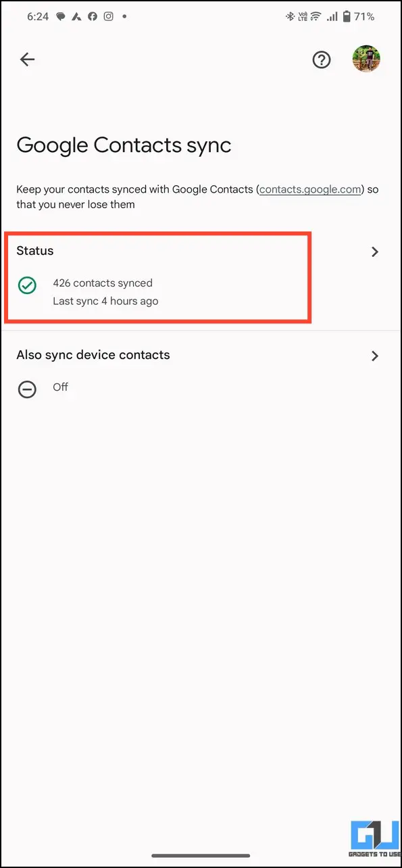Tap the bottom navigation gesture bar
The height and width of the screenshot is (868, 402).
click(x=201, y=855)
